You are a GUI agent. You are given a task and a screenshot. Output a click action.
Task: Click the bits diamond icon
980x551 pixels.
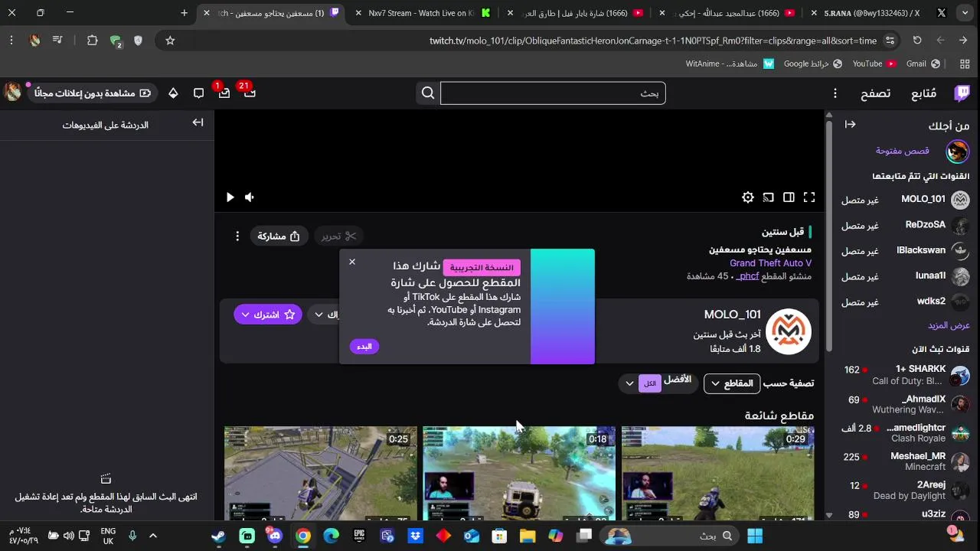[173, 93]
